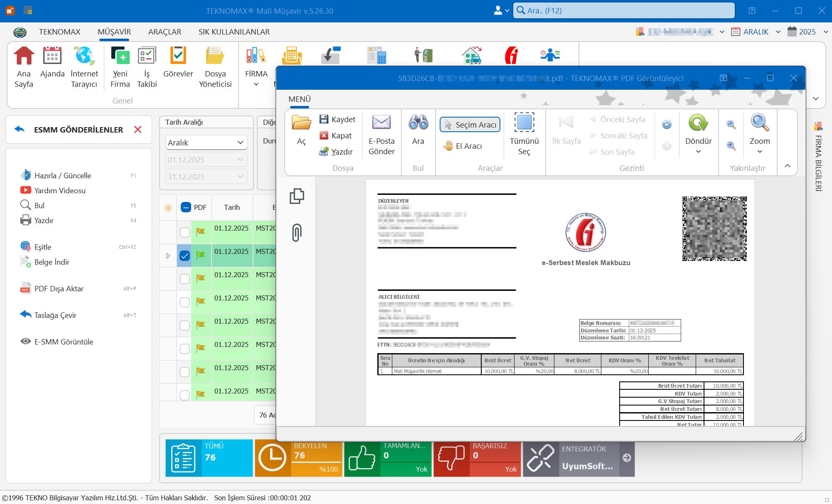Image resolution: width=832 pixels, height=504 pixels.
Task: Close the ESMM GÖNDERİLENLER panel
Action: (138, 130)
